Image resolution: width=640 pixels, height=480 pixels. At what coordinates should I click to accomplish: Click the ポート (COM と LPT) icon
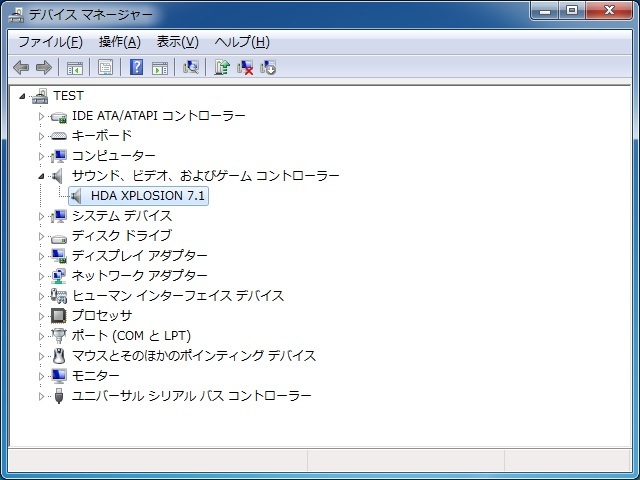[x=59, y=336]
